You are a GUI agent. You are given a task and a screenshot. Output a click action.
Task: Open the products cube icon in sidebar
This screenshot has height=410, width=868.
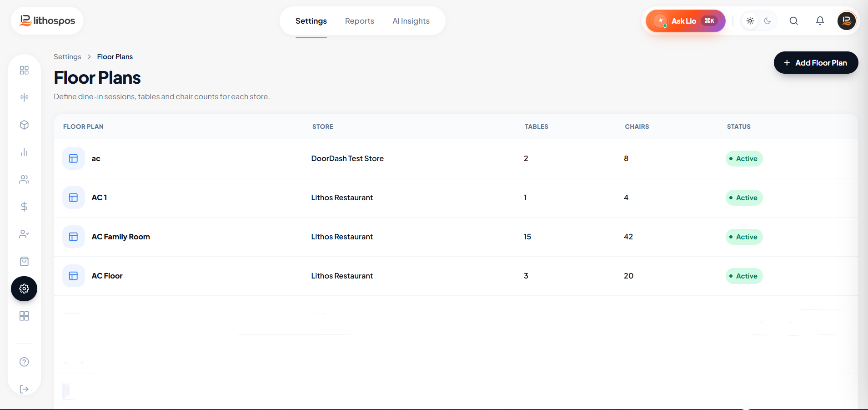tap(24, 125)
